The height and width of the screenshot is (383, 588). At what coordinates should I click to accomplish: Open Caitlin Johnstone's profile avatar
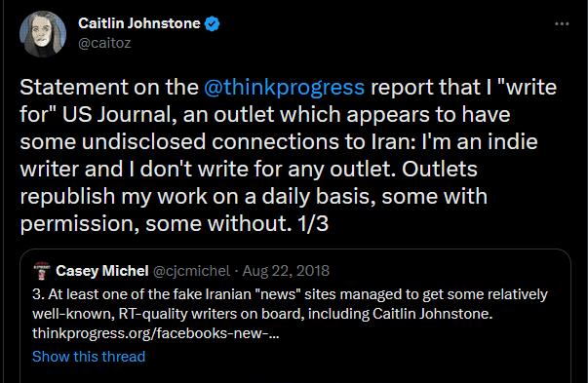pos(43,34)
